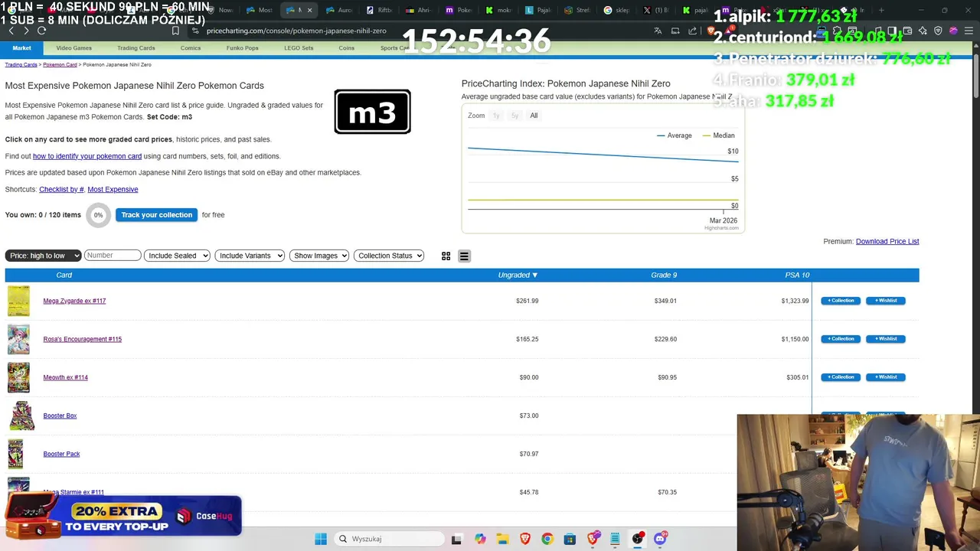Open the Price: high to low dropdown
Screen dimensions: 980x551
(43, 256)
